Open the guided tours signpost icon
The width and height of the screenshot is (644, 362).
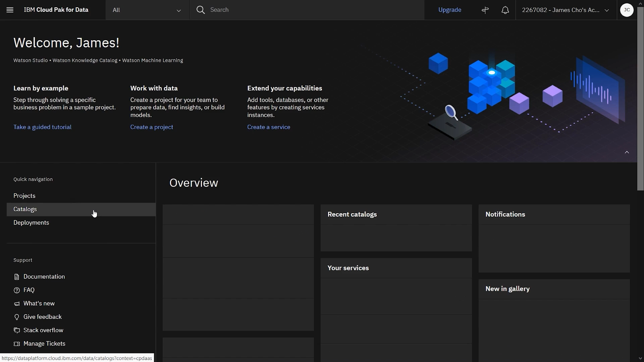point(485,10)
